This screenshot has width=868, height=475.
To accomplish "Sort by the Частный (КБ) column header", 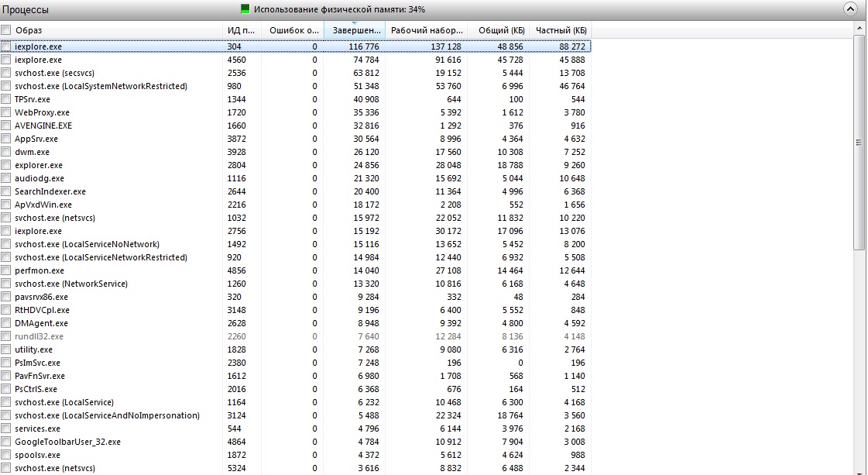I will point(561,30).
